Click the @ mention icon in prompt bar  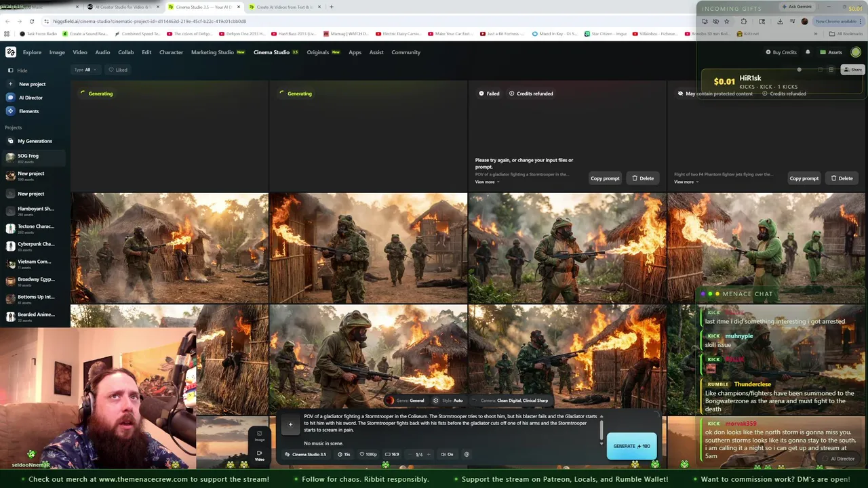467,454
